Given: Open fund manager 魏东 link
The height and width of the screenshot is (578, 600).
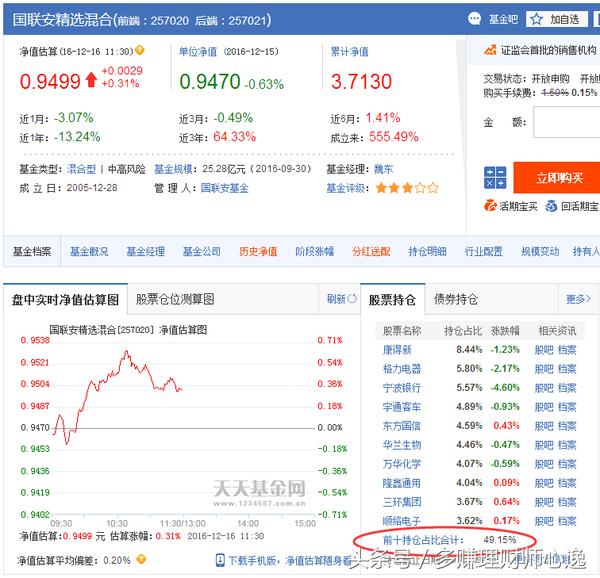Looking at the screenshot, I should click(x=383, y=169).
